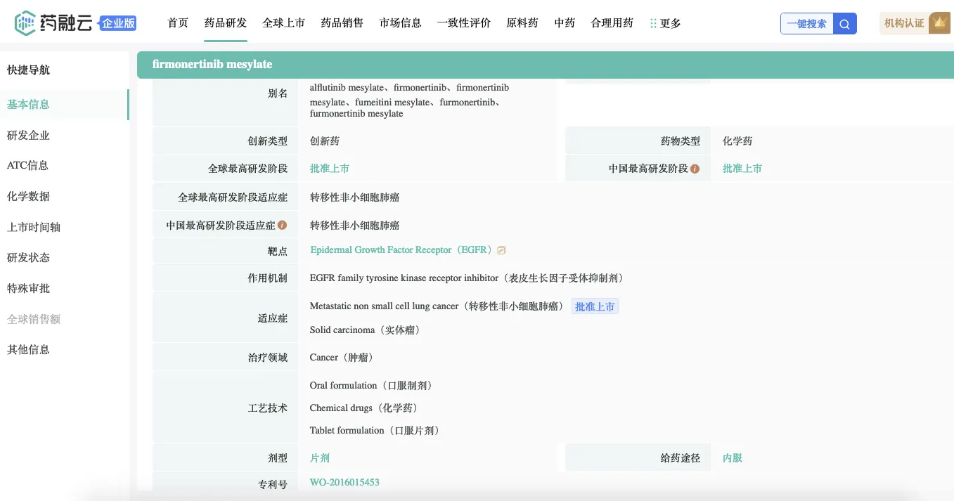The image size is (954, 501).
Task: Go to 全球上市 in top navigation
Action: (x=283, y=23)
